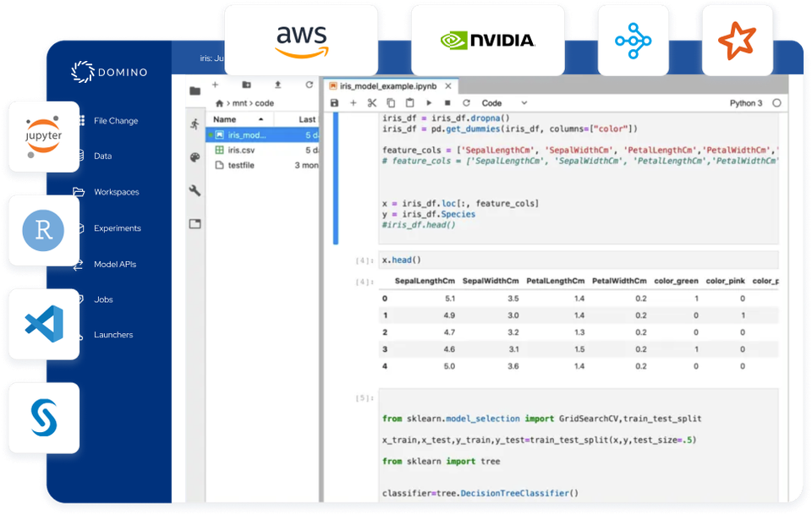Open the command palette icon
The image size is (812, 515).
[195, 157]
